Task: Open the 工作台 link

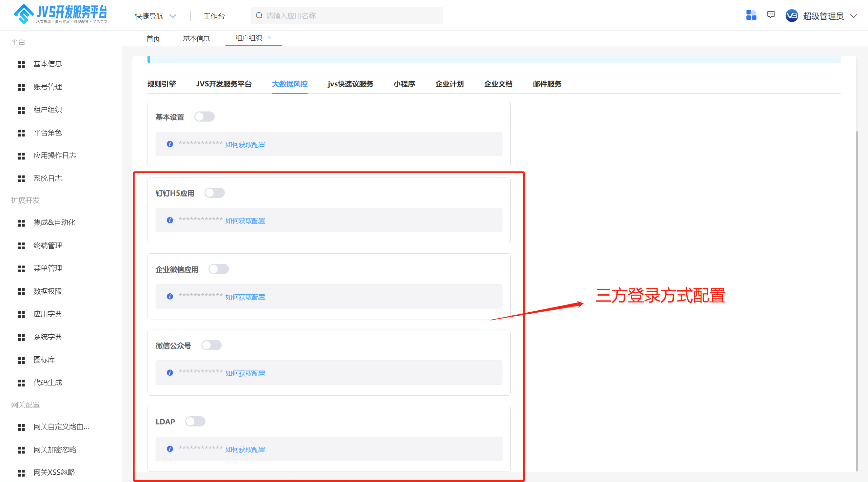Action: (214, 16)
